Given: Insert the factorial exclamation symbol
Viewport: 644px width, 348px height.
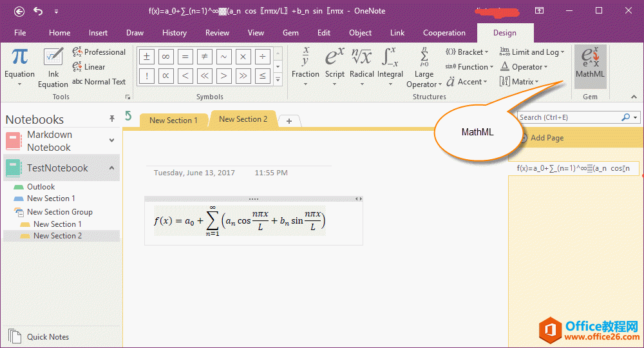Looking at the screenshot, I should point(147,75).
